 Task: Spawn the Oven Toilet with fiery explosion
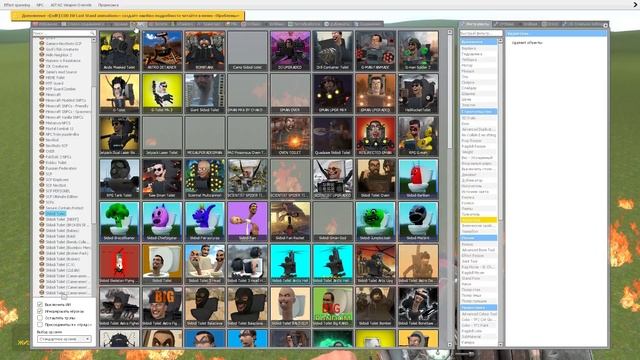pos(290,136)
